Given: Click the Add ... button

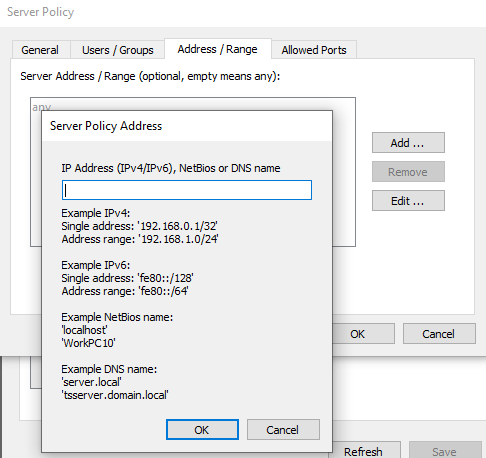Looking at the screenshot, I should 408,143.
